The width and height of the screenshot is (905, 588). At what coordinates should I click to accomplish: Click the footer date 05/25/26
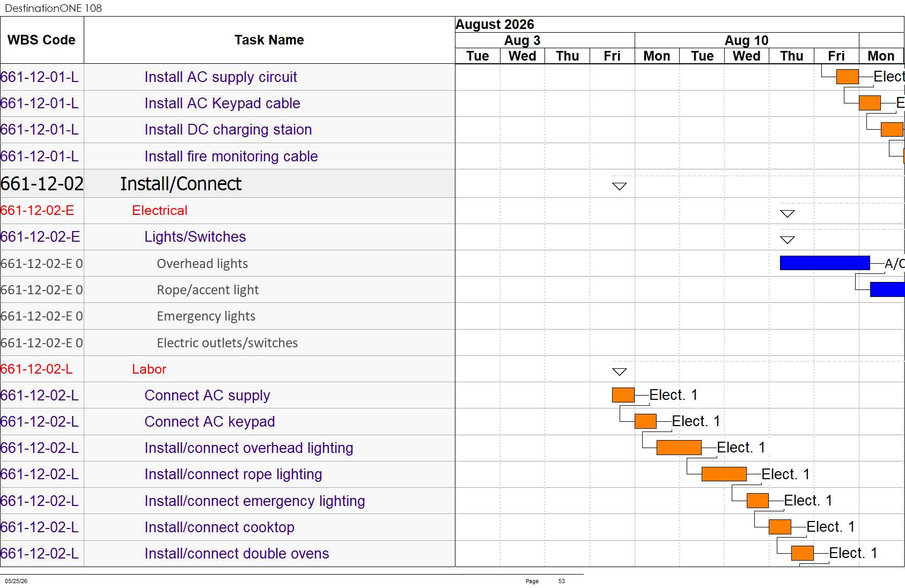click(x=16, y=581)
